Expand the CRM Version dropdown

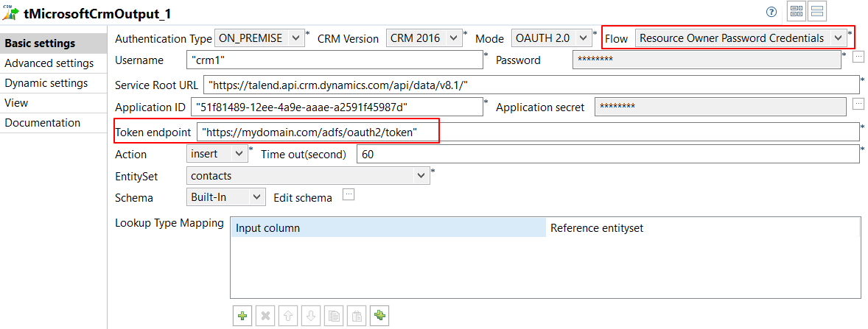[x=424, y=38]
